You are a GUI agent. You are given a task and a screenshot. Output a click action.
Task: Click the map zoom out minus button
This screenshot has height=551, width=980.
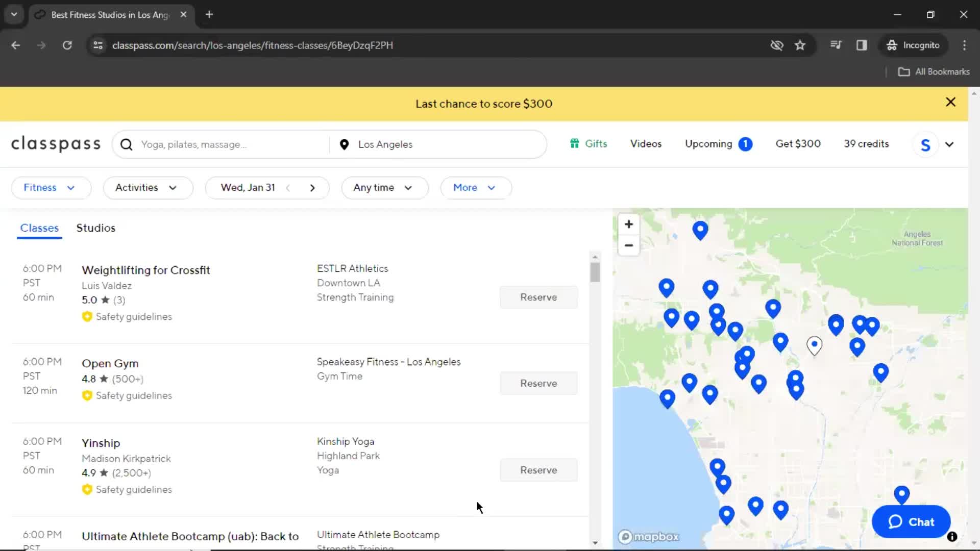(629, 245)
